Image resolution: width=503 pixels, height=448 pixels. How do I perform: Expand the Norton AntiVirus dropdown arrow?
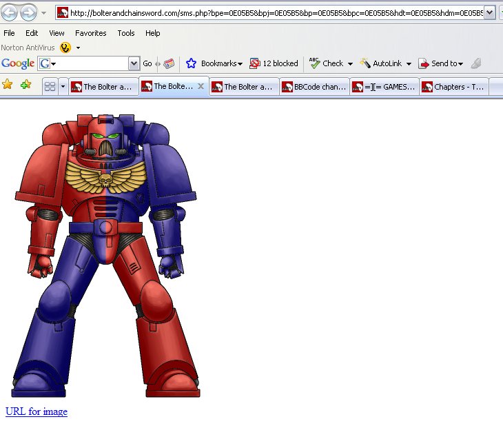78,48
